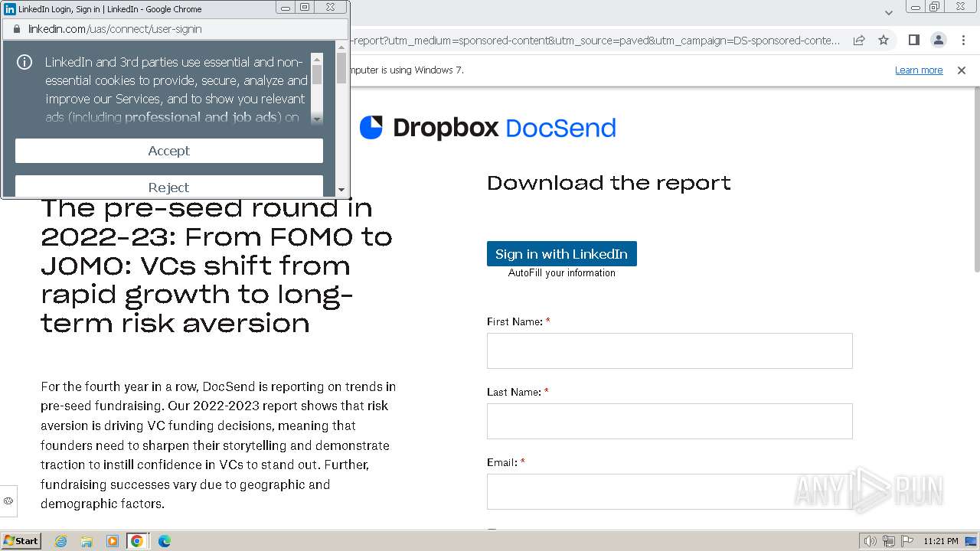Open the Chrome profile avatar icon
The height and width of the screenshot is (551, 980).
938,41
